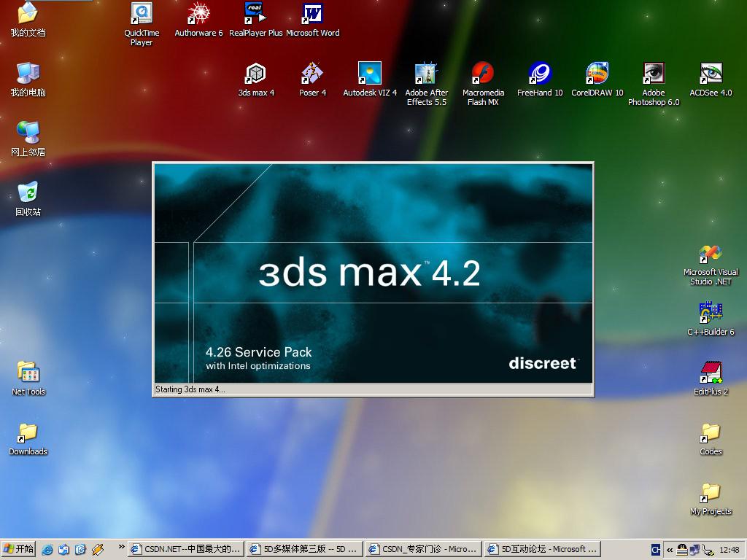Screen dimensions: 747x560
Task: Launch Macromedia Flash MX shortcut
Action: click(x=483, y=74)
